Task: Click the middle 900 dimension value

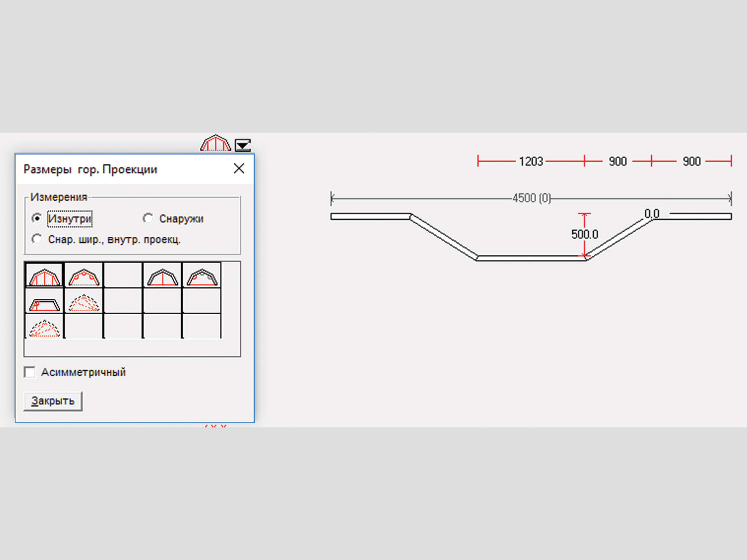Action: point(617,161)
